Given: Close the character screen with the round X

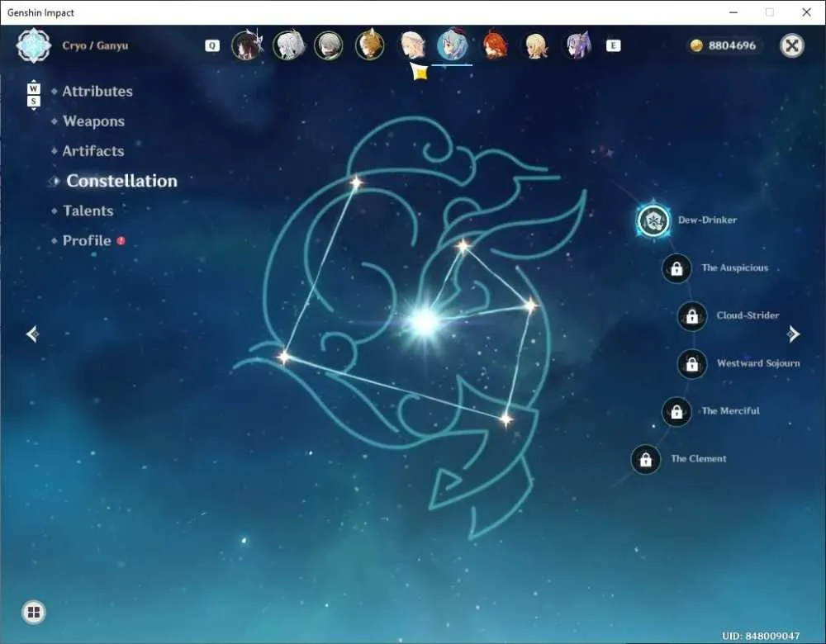Looking at the screenshot, I should 792,45.
